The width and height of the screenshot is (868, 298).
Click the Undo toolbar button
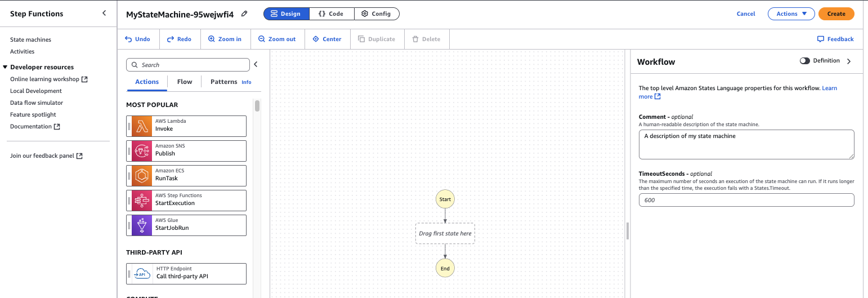coord(138,39)
